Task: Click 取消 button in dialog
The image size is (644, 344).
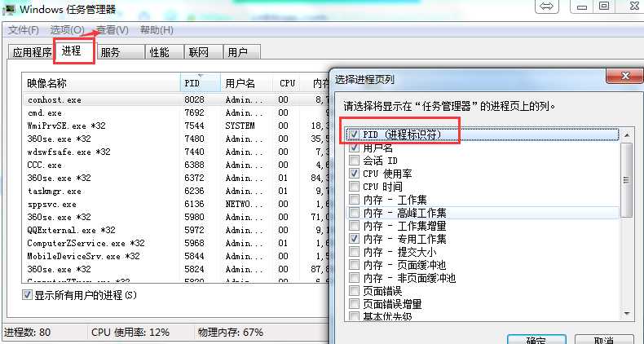Action: 604,339
